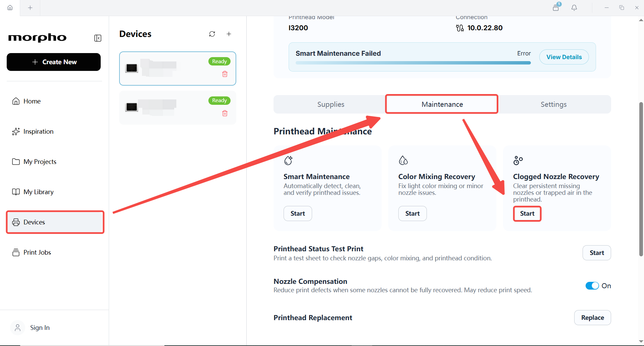Open Print Jobs in the sidebar

[x=54, y=252]
